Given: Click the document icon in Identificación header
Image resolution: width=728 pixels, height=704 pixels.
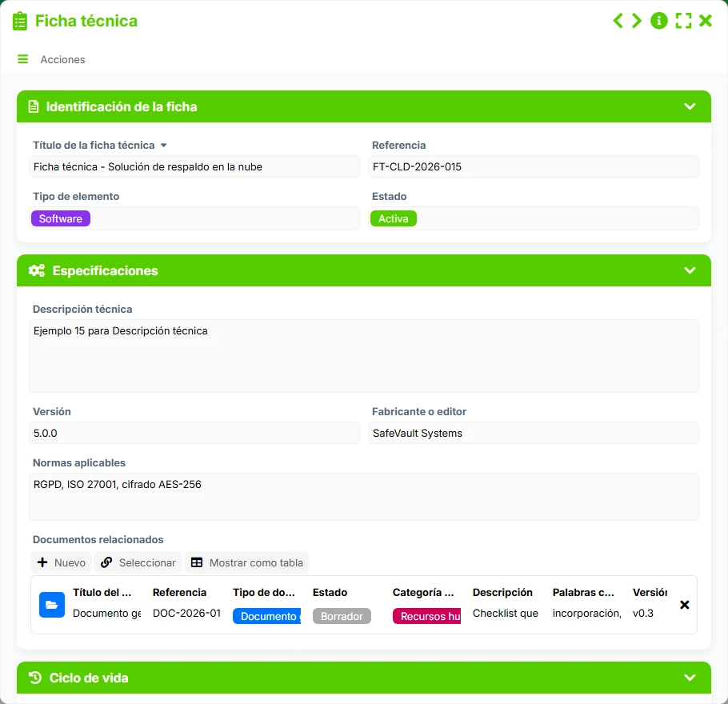Looking at the screenshot, I should (x=34, y=107).
